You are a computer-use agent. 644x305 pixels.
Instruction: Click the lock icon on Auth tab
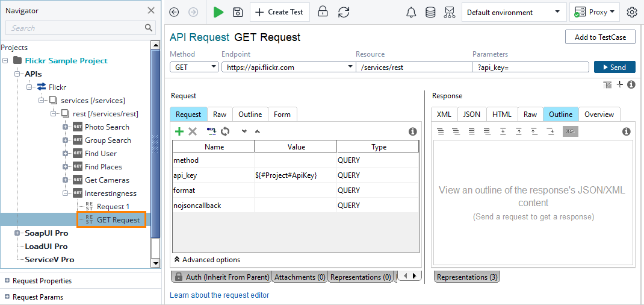(179, 277)
